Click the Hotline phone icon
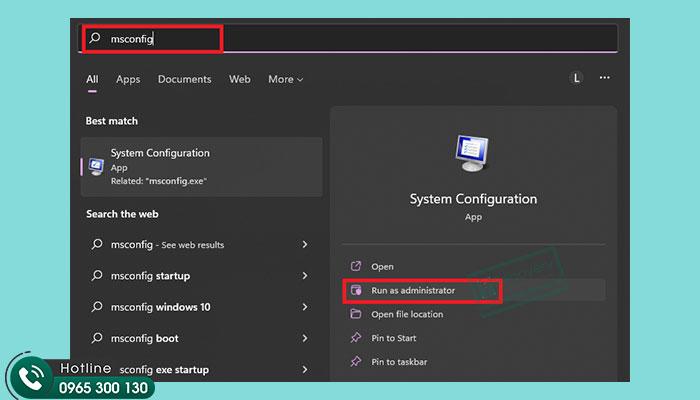Viewport: 700px width, 400px height. 31,378
